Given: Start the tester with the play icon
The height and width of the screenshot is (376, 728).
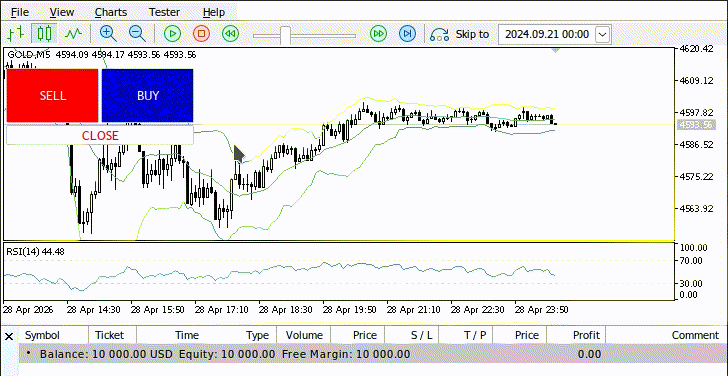Looking at the screenshot, I should [172, 33].
